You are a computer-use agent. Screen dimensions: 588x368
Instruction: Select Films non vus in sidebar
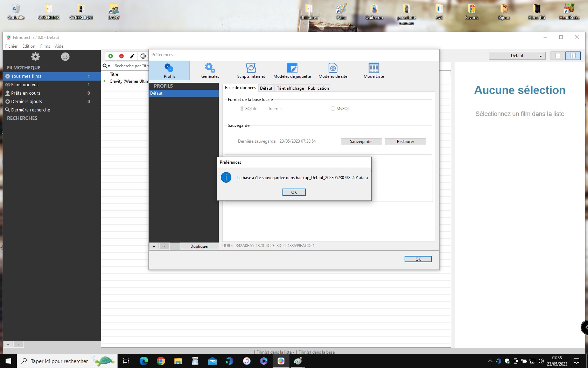(x=25, y=85)
